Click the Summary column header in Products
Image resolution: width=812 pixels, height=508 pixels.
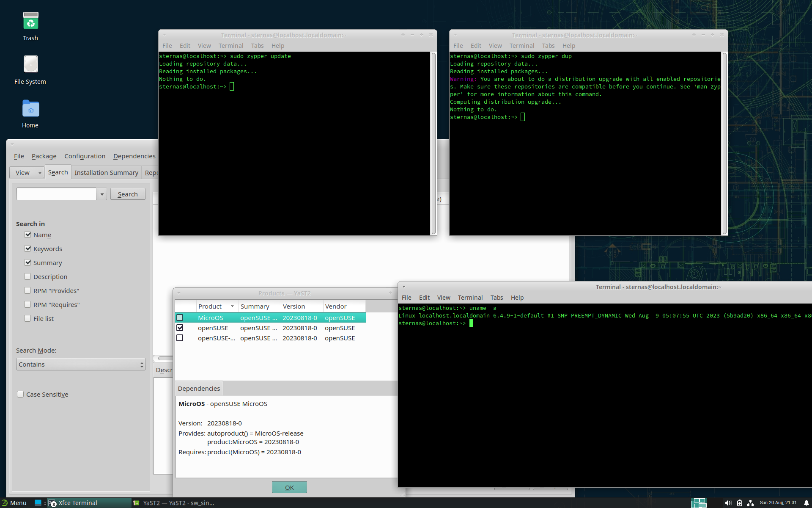click(x=259, y=306)
